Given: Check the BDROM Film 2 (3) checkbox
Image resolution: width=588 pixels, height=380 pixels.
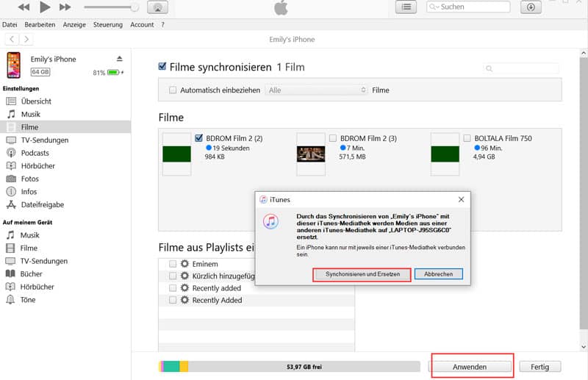Looking at the screenshot, I should pos(333,138).
